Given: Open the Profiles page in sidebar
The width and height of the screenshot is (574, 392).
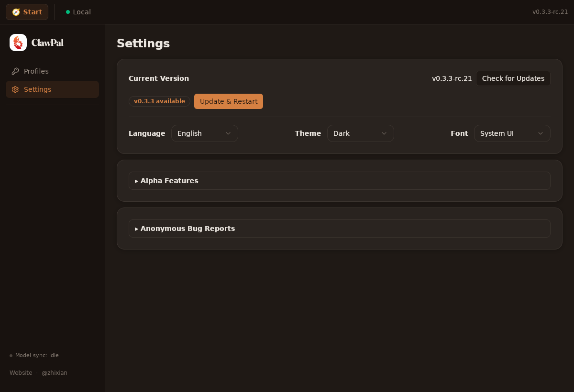Looking at the screenshot, I should (52, 71).
